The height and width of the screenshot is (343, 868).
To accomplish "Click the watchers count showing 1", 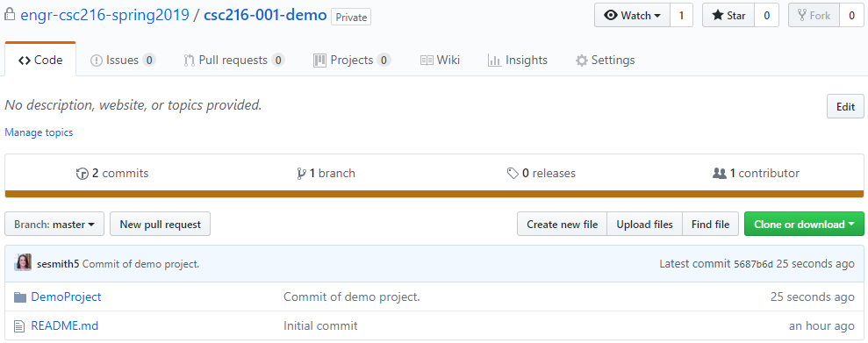I will (681, 16).
